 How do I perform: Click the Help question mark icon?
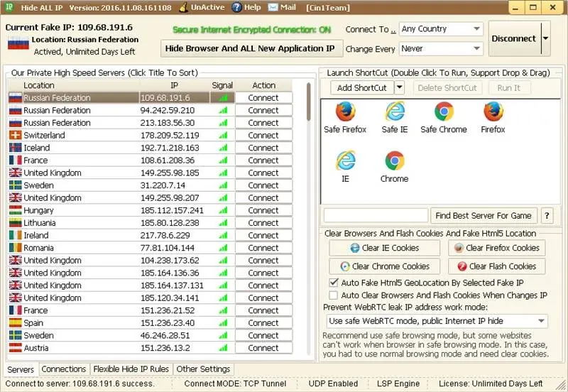tap(236, 7)
